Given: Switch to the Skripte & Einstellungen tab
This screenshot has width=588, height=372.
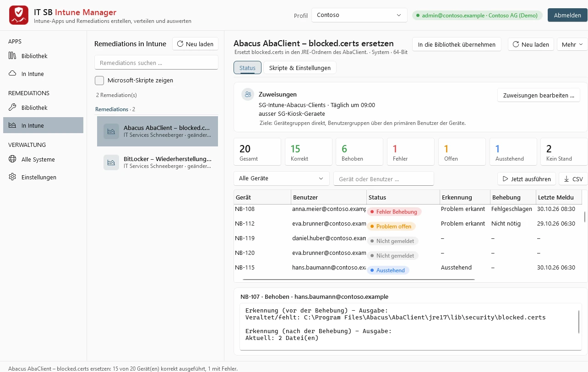Looking at the screenshot, I should tap(300, 68).
